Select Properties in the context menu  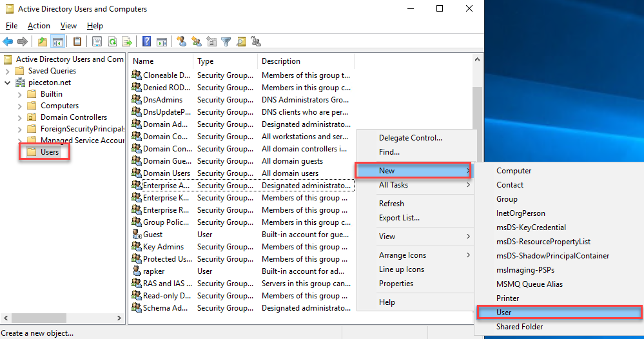(416, 284)
